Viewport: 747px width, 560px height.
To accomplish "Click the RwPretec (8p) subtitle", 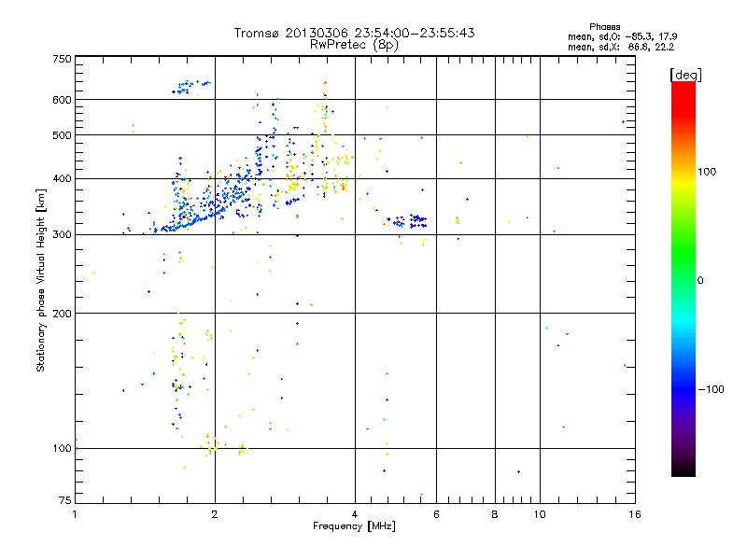I will click(x=354, y=45).
